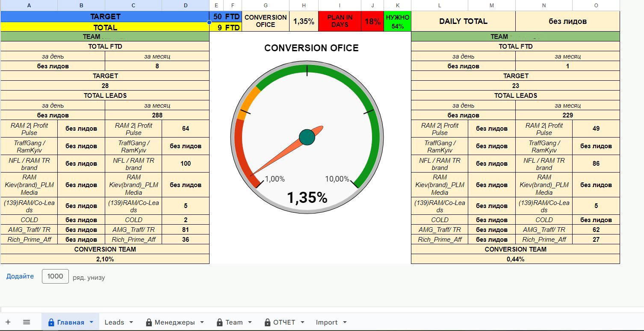Switch to the Leads sheet tab
This screenshot has width=644, height=331.
114,322
